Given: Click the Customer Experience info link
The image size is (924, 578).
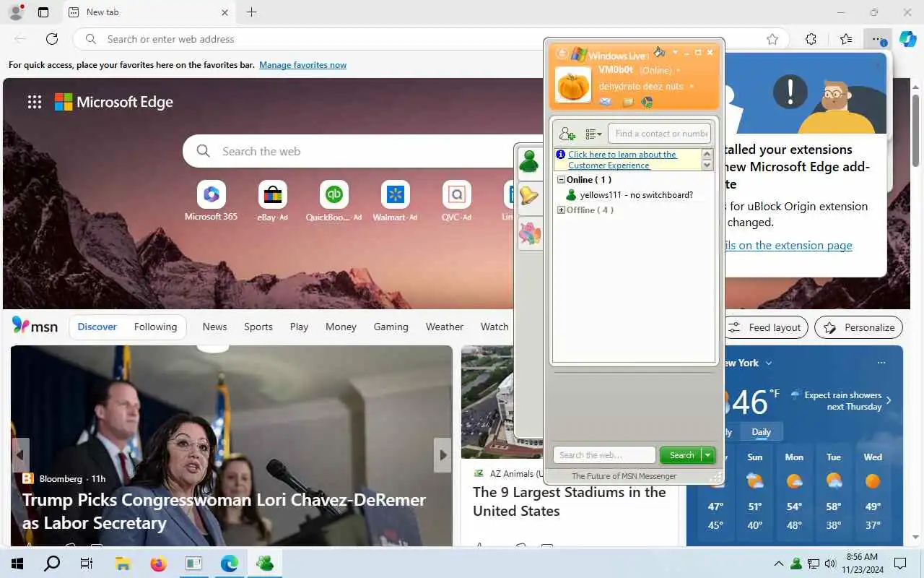Looking at the screenshot, I should (x=622, y=160).
